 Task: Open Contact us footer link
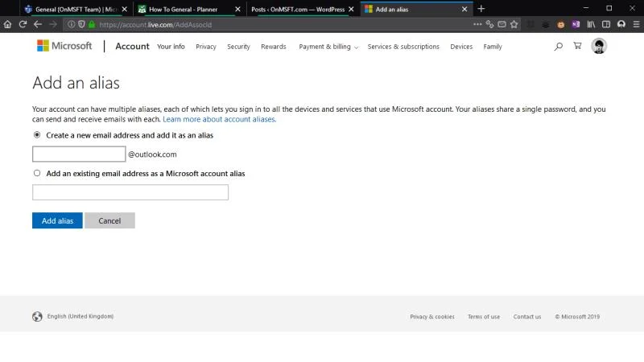[527, 317]
